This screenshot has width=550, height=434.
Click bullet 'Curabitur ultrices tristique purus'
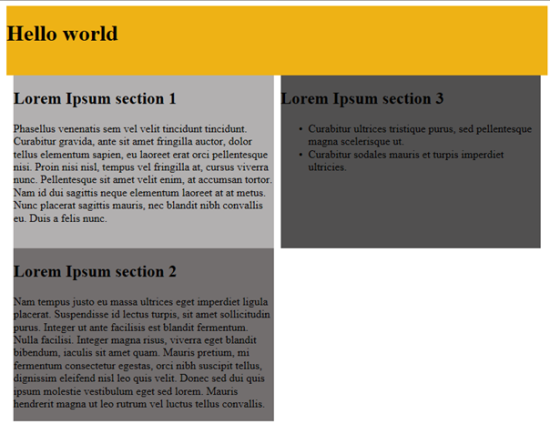coord(420,135)
